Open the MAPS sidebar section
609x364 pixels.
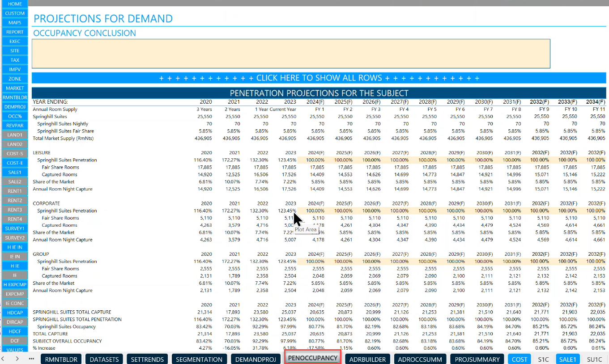coord(15,23)
